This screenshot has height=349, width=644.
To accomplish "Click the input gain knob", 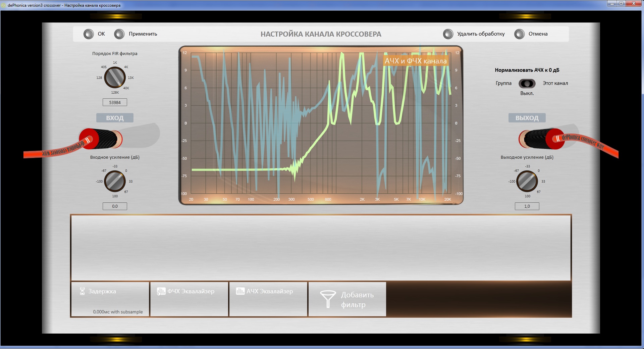I will coord(115,181).
